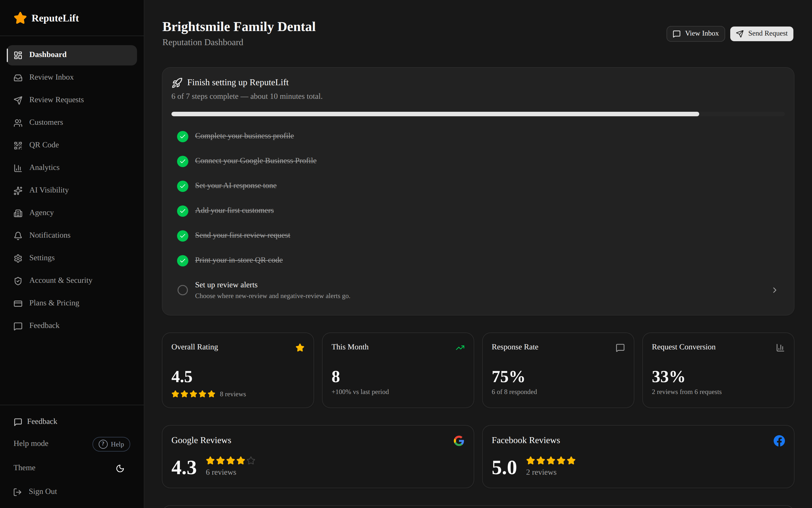The image size is (812, 508).
Task: Click '2 reviews from 6 requests' text
Action: point(687,392)
